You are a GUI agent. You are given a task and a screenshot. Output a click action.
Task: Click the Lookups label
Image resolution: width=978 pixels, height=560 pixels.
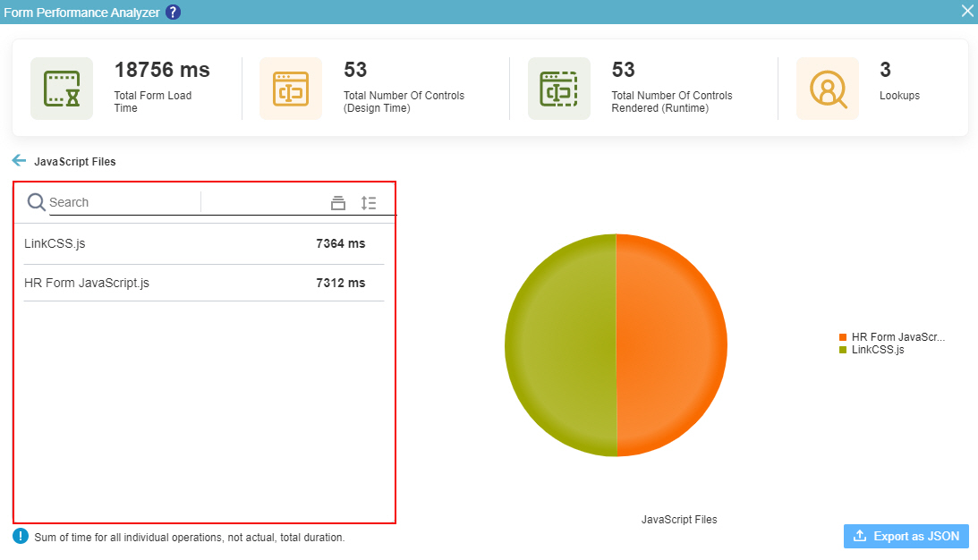(x=899, y=96)
